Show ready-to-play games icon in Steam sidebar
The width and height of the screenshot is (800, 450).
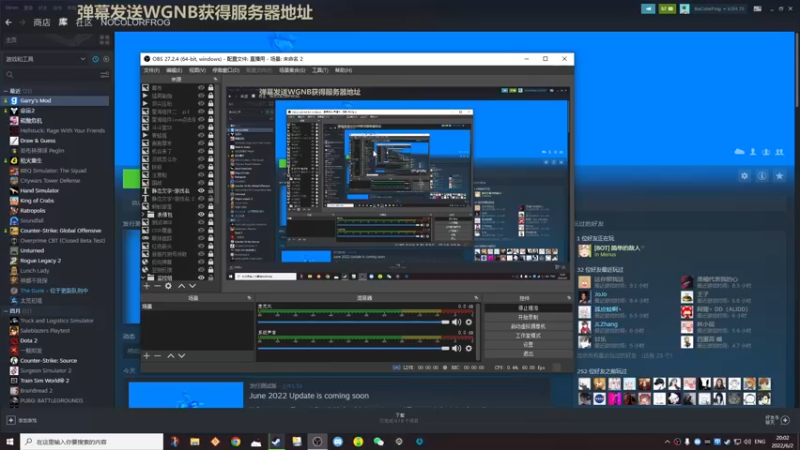click(106, 59)
